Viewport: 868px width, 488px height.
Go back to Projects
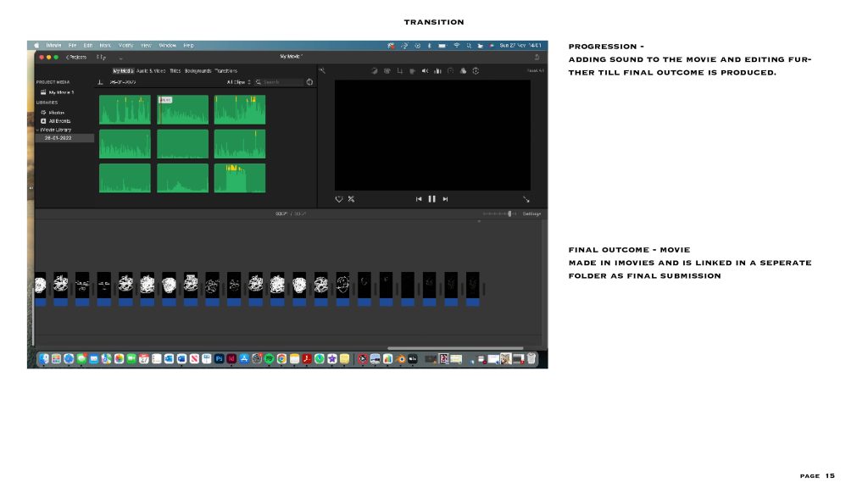tap(76, 57)
